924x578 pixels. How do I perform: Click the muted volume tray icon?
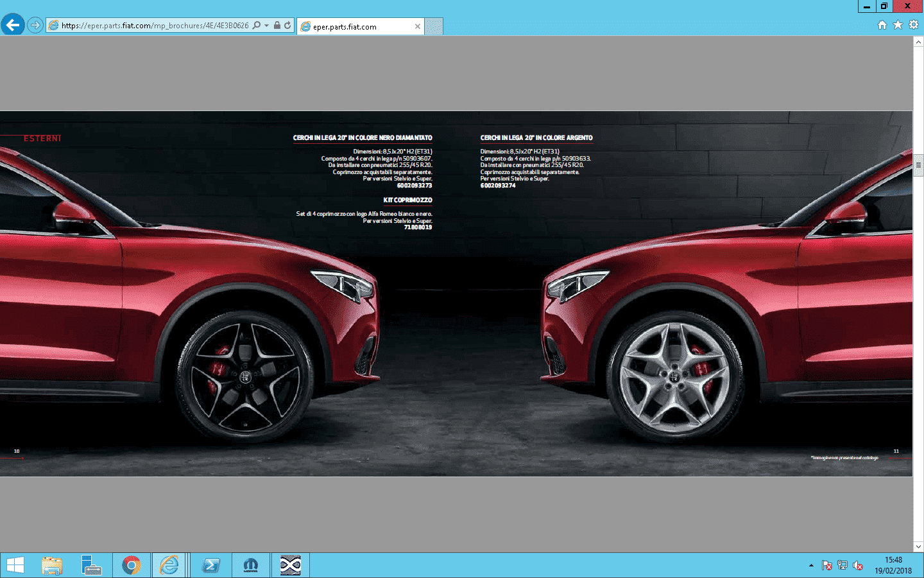[857, 565]
